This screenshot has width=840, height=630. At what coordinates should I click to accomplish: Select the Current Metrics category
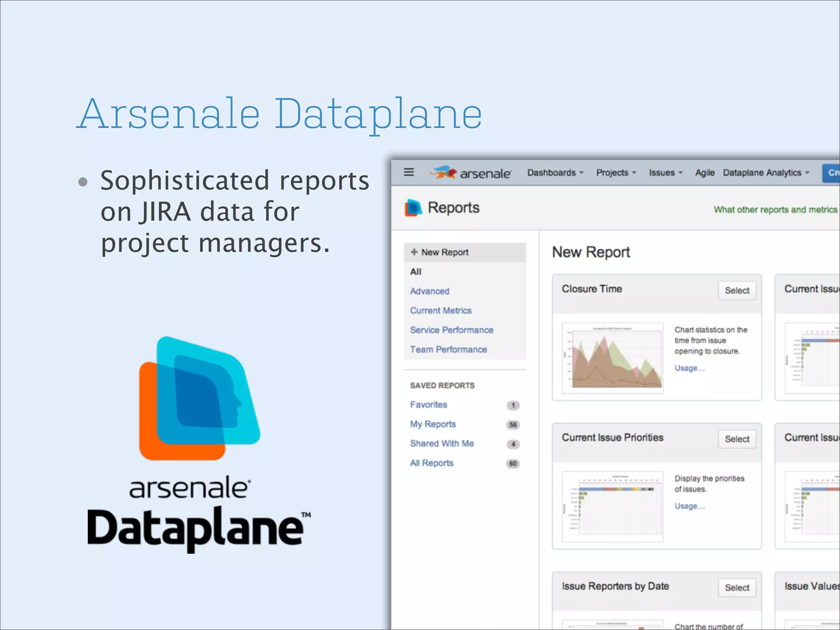tap(441, 310)
